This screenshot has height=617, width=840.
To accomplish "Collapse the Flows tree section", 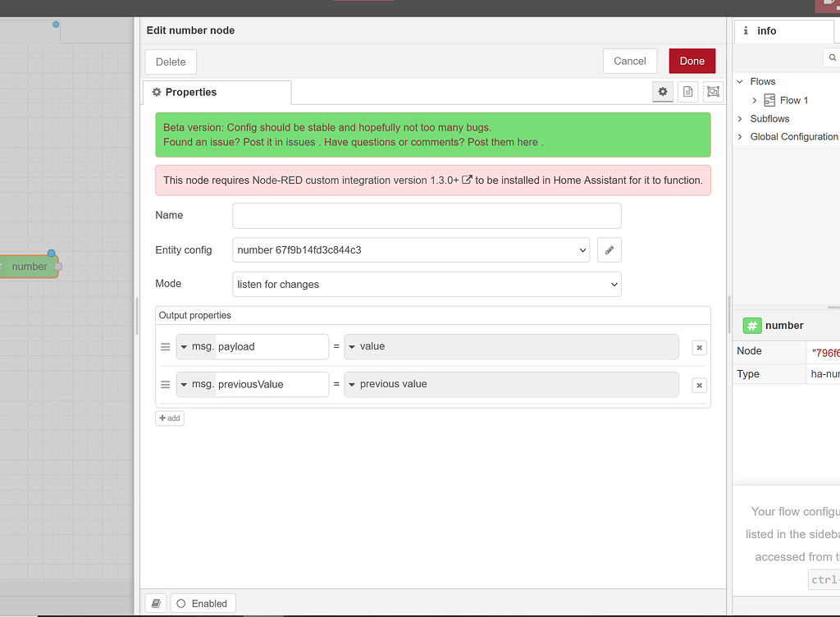I will (x=741, y=81).
